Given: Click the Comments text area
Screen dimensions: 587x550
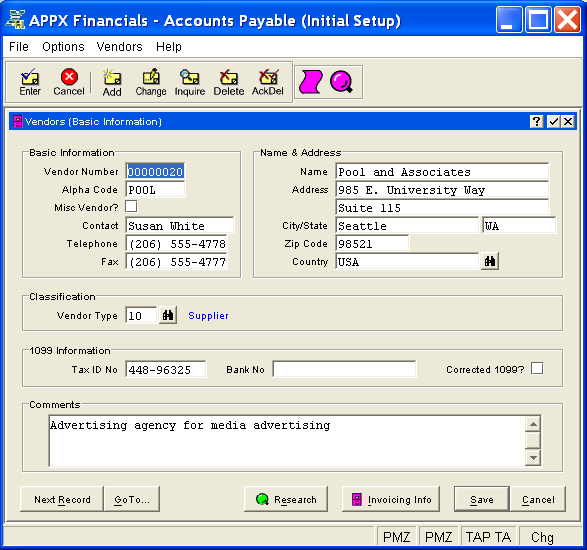Looking at the screenshot, I should point(287,441).
